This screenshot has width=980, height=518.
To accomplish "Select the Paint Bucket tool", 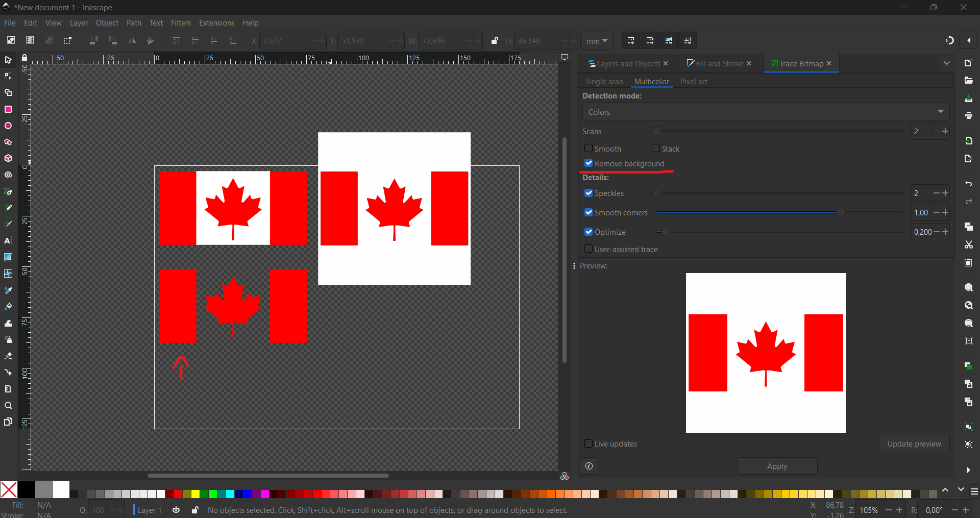I will pos(8,306).
